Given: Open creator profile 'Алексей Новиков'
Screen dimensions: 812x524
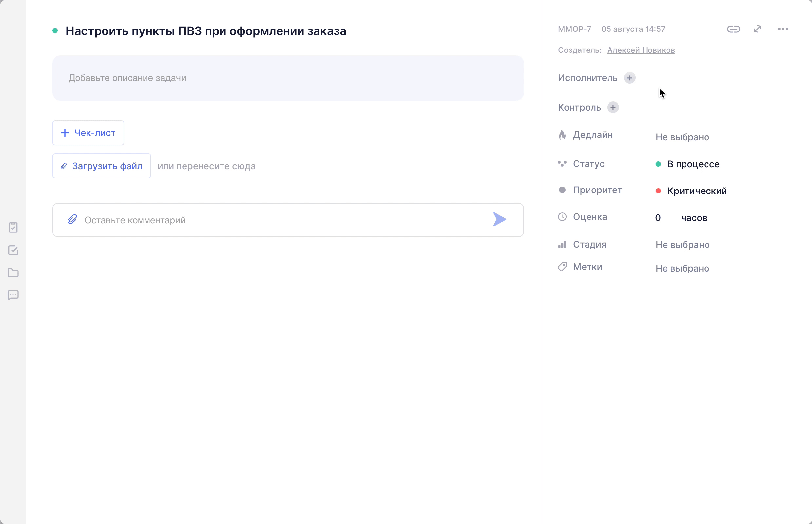Looking at the screenshot, I should point(641,50).
